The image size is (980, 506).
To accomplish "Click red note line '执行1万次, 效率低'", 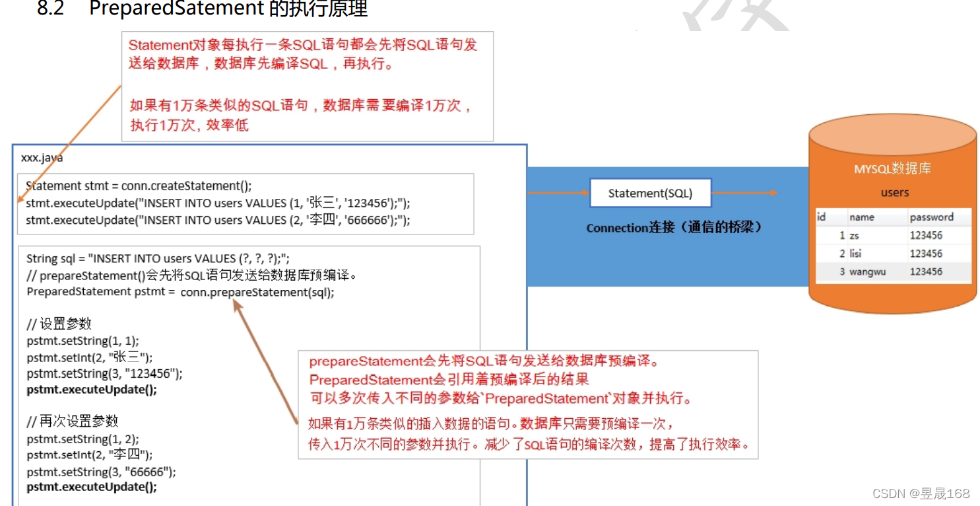I will coord(189,125).
